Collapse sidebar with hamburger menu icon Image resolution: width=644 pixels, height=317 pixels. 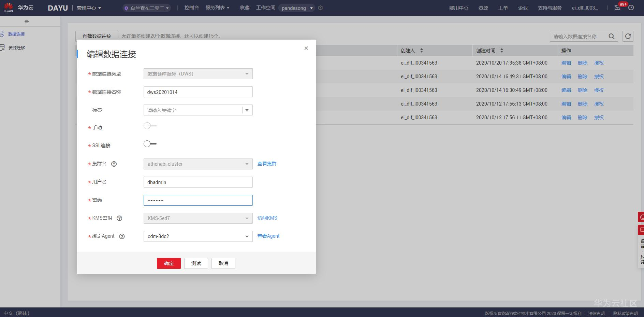click(x=27, y=22)
